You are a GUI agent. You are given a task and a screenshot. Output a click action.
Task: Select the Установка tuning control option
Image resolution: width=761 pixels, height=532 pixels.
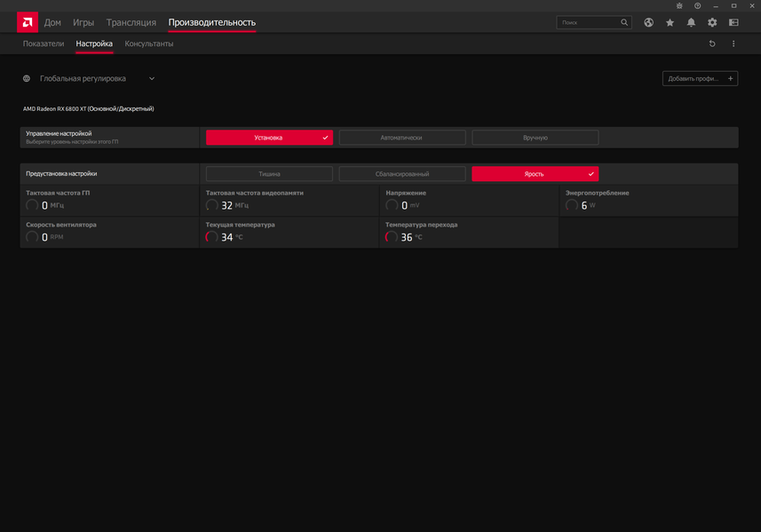coord(269,138)
